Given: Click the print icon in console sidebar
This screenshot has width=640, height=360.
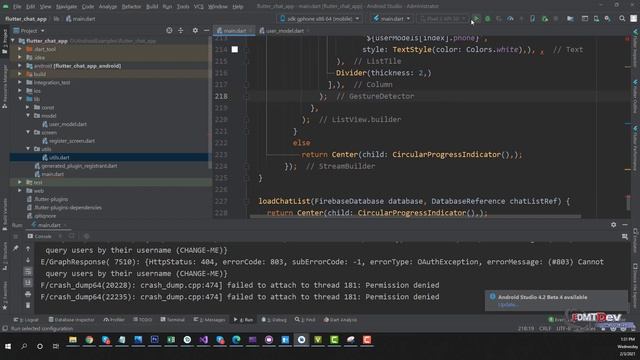Looking at the screenshot, I should (x=28, y=294).
